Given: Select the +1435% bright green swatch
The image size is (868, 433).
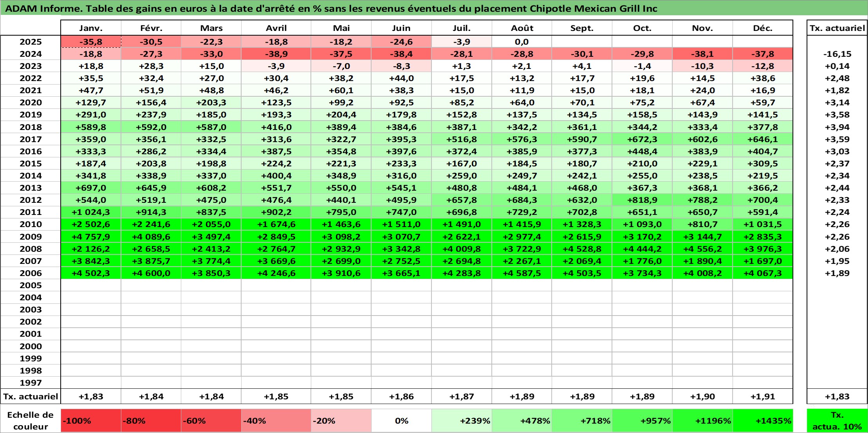Looking at the screenshot, I should pyautogui.click(x=763, y=421).
